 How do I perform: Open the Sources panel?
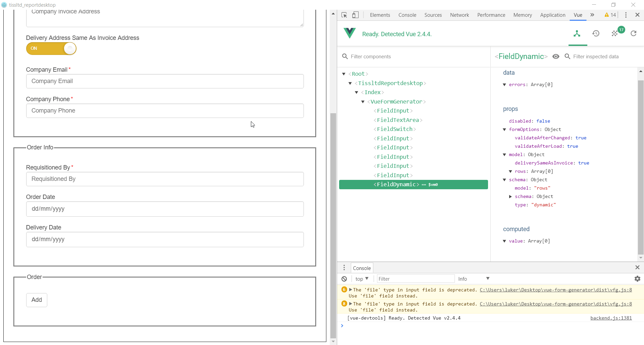coord(433,15)
